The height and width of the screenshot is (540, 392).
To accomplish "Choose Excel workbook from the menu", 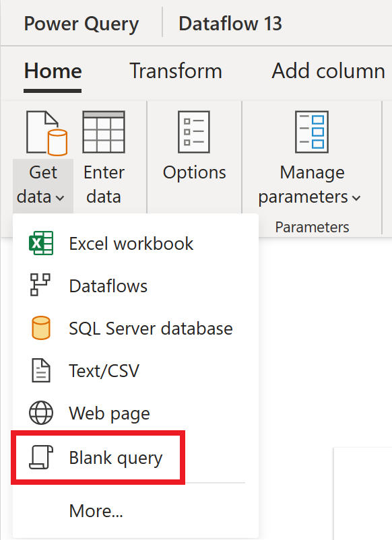I will [136, 243].
